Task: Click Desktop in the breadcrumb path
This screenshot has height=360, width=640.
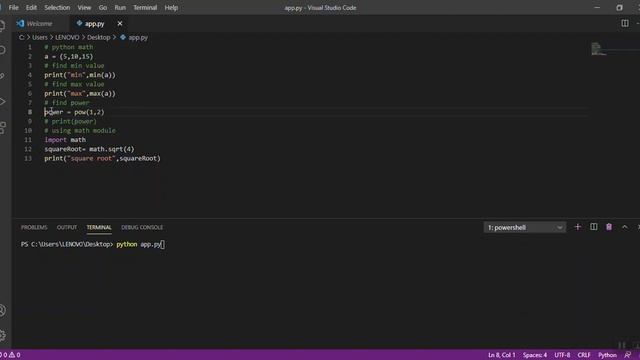Action: (x=99, y=37)
